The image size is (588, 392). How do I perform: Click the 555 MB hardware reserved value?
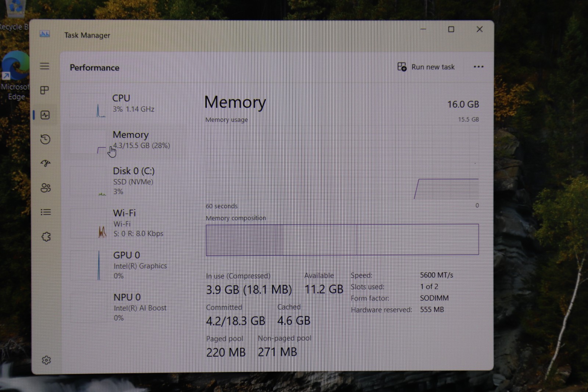point(432,310)
